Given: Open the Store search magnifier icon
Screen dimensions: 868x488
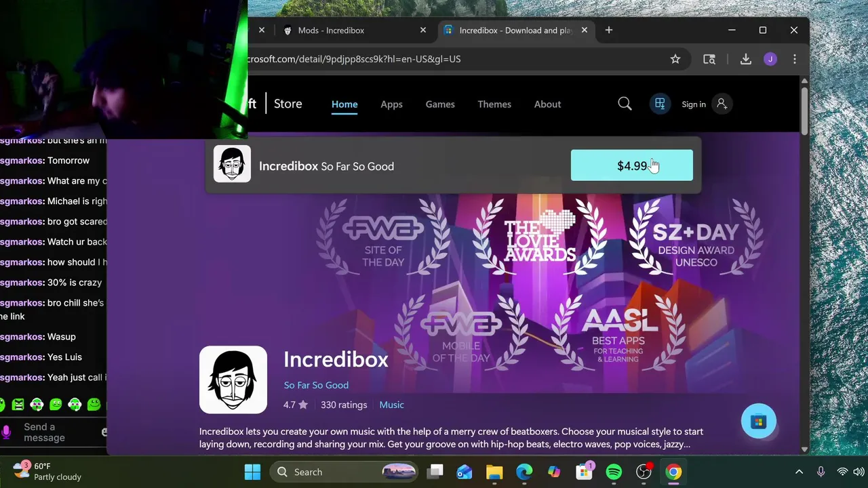Looking at the screenshot, I should [625, 104].
